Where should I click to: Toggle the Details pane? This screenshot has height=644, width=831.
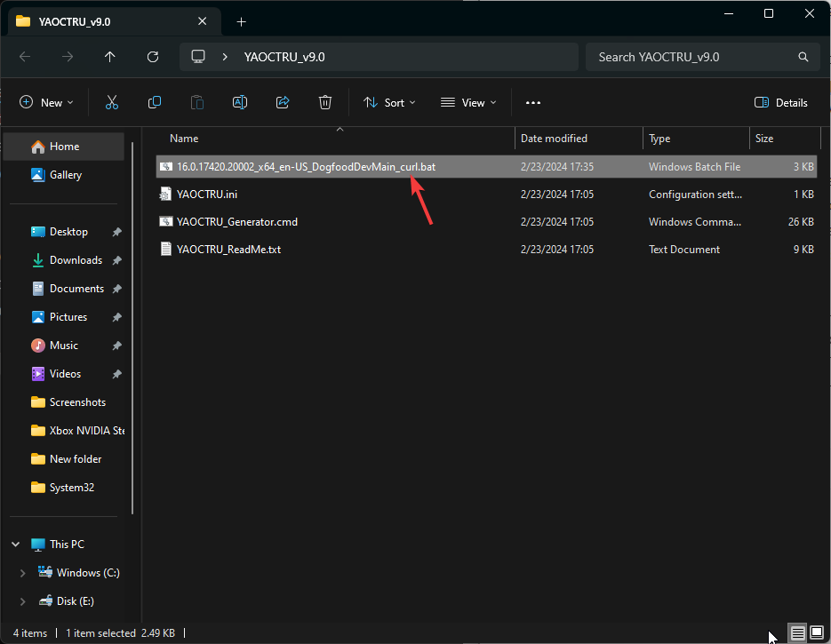781,102
